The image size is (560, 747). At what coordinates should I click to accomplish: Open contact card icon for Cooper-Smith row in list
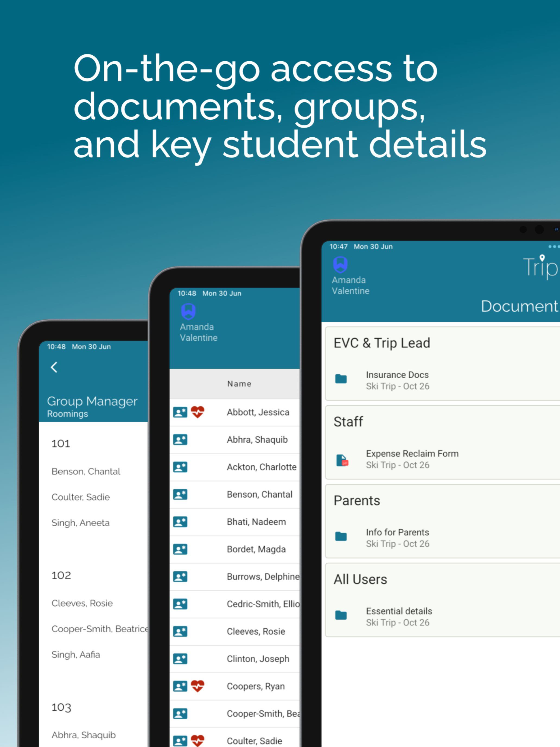click(x=180, y=714)
